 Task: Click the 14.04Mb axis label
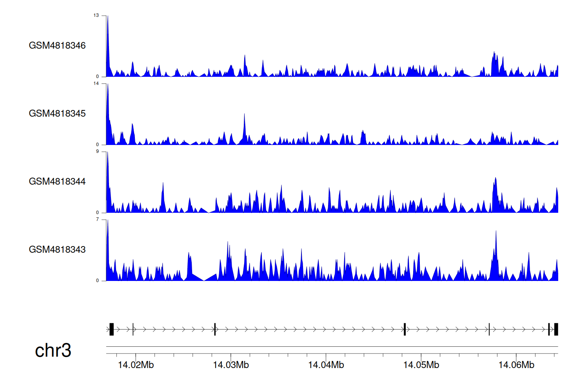point(326,365)
